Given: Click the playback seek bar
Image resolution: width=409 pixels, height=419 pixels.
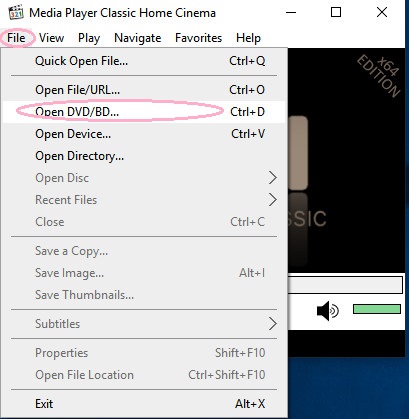Looking at the screenshot, I should coord(345,284).
